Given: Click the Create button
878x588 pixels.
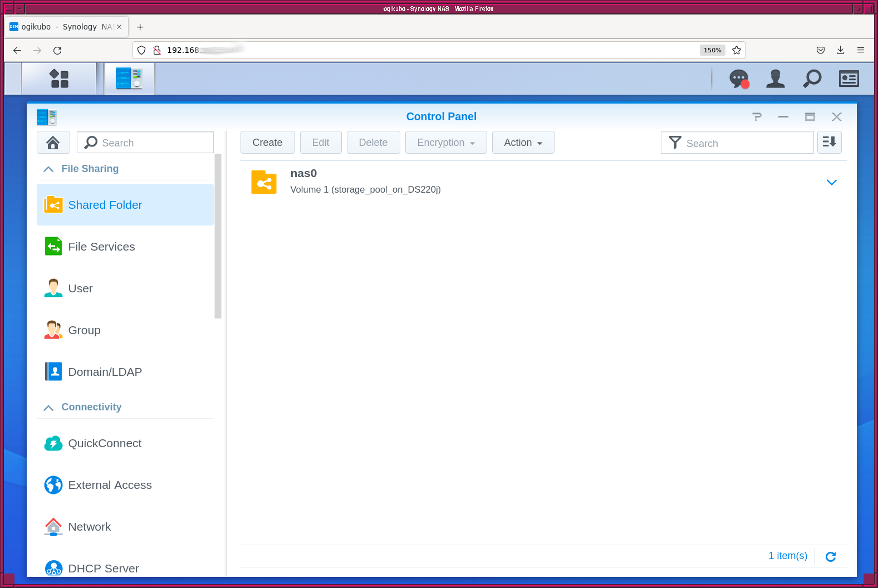Looking at the screenshot, I should 267,143.
